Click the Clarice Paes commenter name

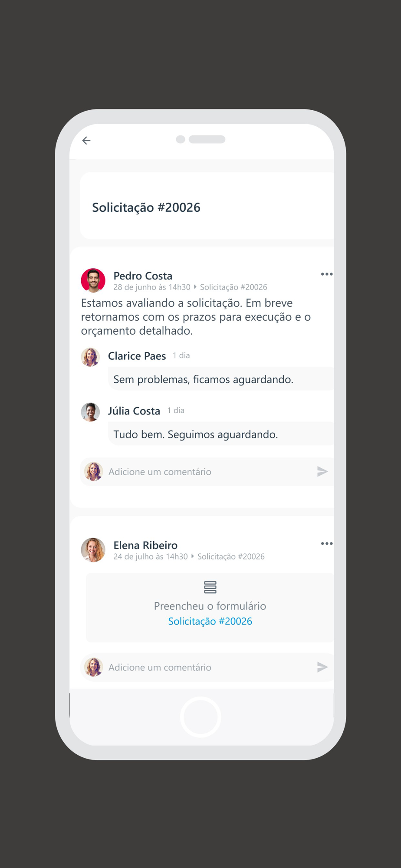(x=137, y=356)
